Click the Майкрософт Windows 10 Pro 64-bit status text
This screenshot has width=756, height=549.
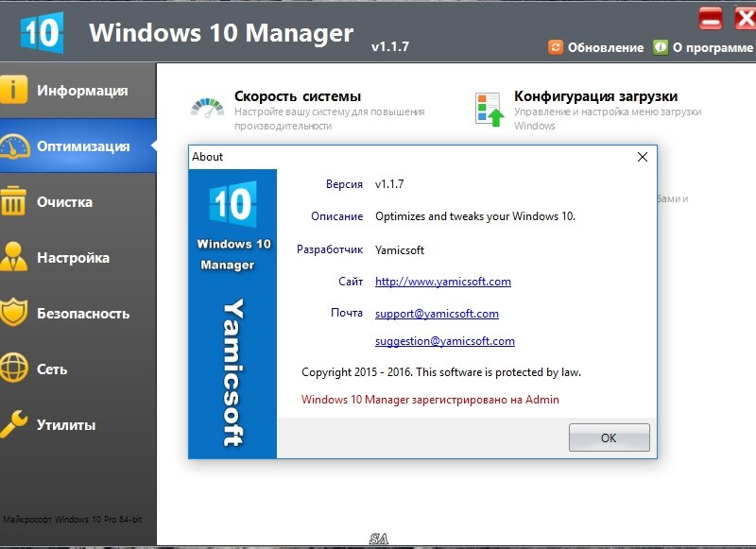coord(73,519)
